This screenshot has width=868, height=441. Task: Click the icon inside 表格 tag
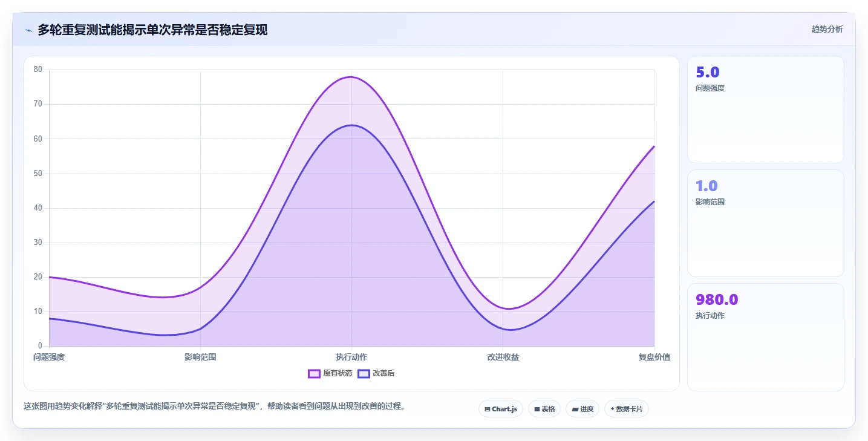537,410
